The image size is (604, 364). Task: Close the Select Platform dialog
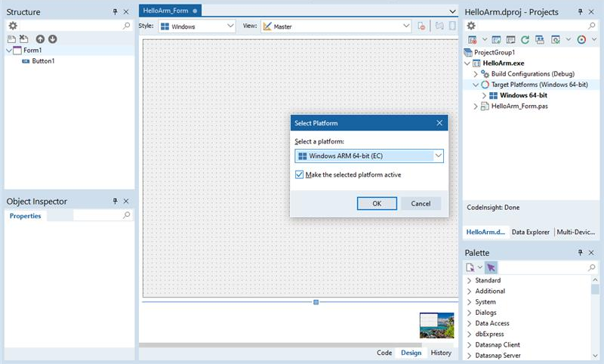click(439, 123)
